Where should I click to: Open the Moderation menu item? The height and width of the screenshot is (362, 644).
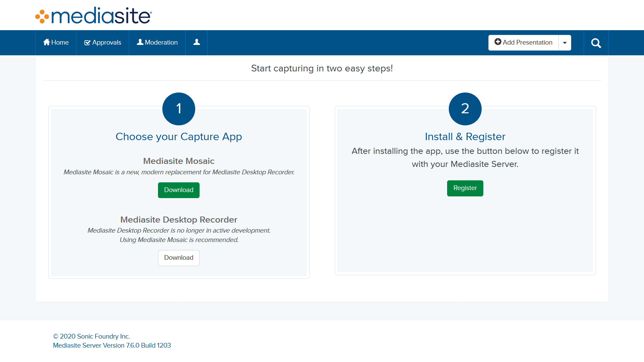tap(157, 43)
